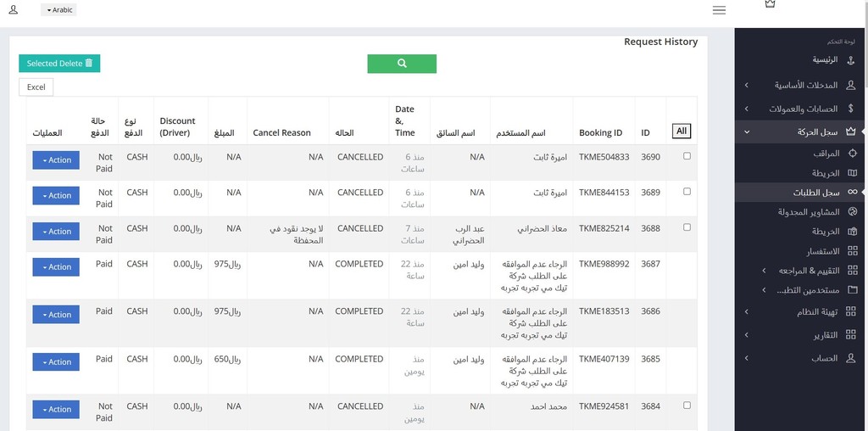
Task: Click the Request History heading
Action: coord(661,42)
